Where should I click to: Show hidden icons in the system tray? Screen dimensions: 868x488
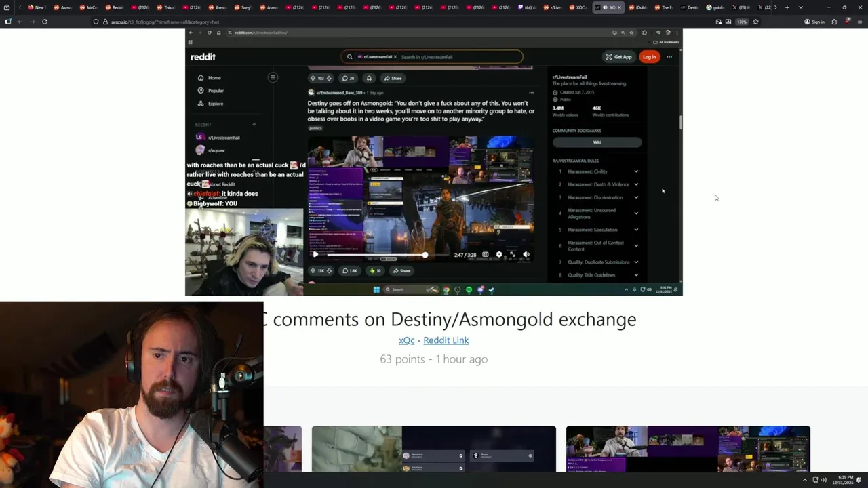(x=804, y=481)
